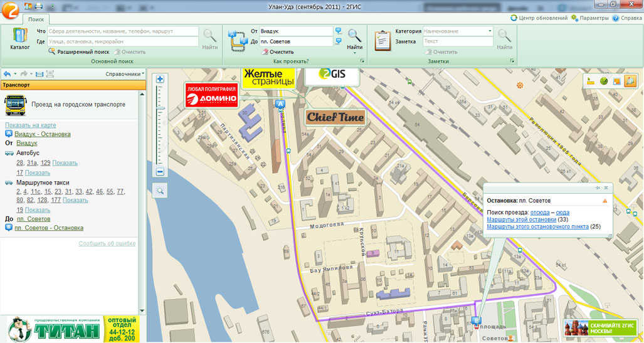Click the Где location input field
The height and width of the screenshot is (343, 644).
tap(122, 41)
